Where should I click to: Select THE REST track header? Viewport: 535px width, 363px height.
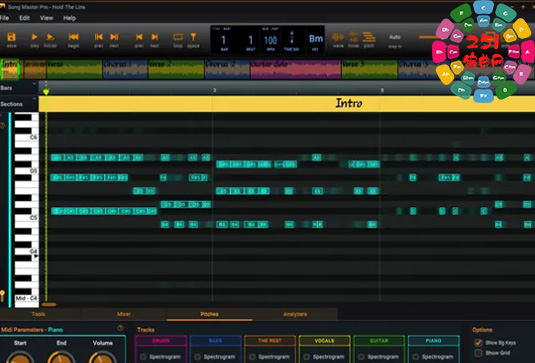(x=270, y=341)
